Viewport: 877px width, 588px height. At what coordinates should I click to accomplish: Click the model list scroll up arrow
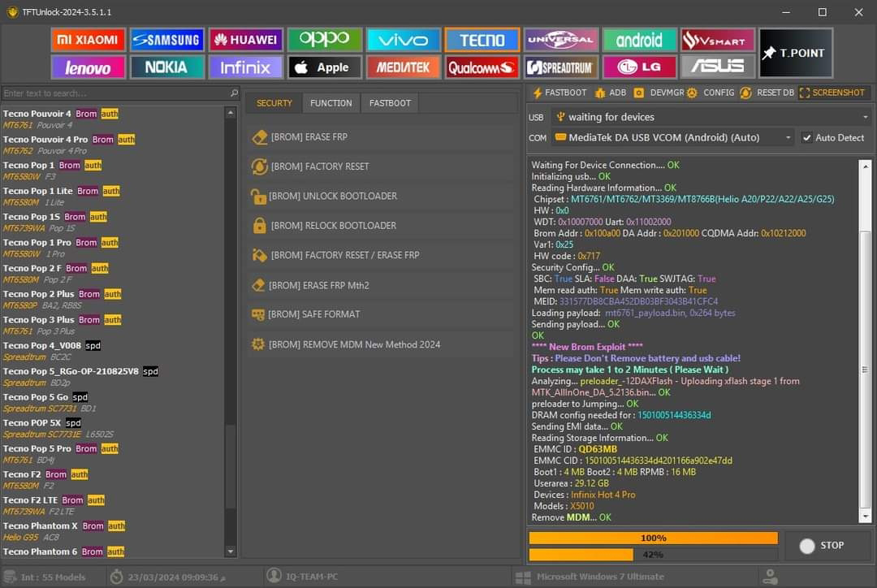[231, 112]
